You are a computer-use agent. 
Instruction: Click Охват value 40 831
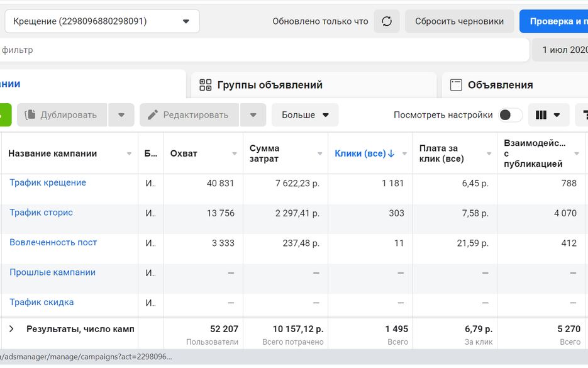click(x=220, y=184)
